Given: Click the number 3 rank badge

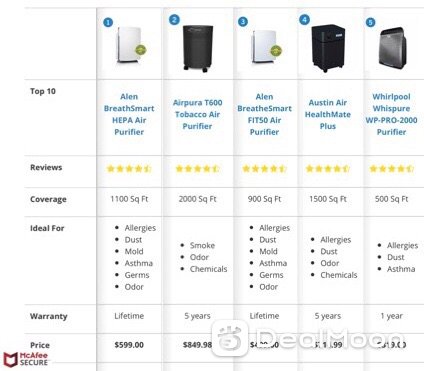Looking at the screenshot, I should point(243,22).
